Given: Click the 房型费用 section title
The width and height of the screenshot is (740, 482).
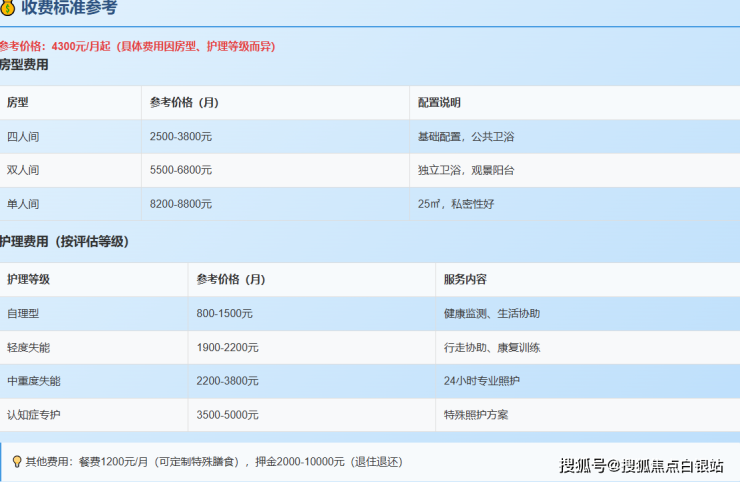Looking at the screenshot, I should [x=24, y=65].
